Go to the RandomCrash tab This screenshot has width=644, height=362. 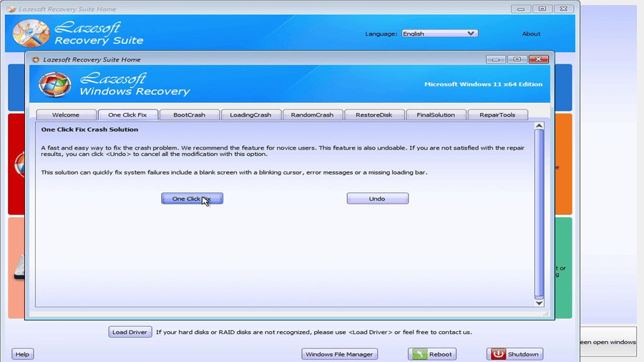click(312, 115)
